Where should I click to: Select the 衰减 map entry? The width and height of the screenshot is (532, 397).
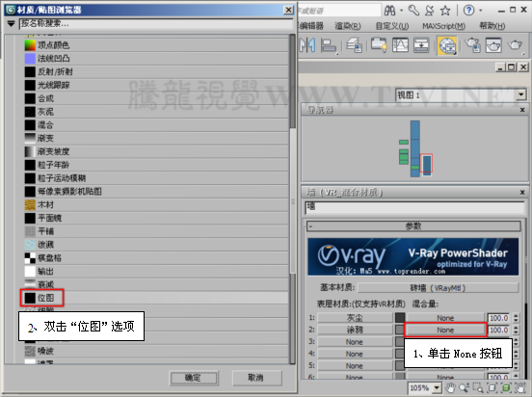(156, 284)
